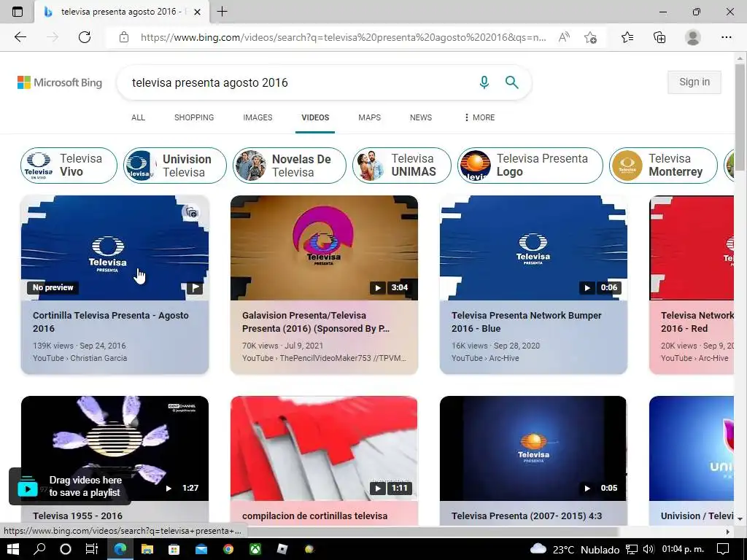This screenshot has width=747, height=560.
Task: Open Xbox app from taskbar
Action: pos(255,549)
